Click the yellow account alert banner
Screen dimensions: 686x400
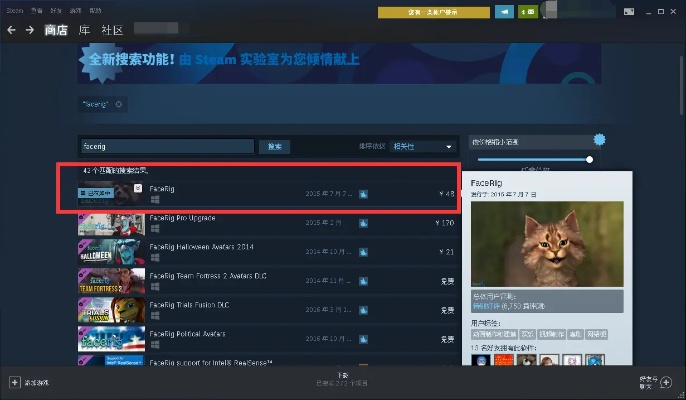pyautogui.click(x=434, y=12)
